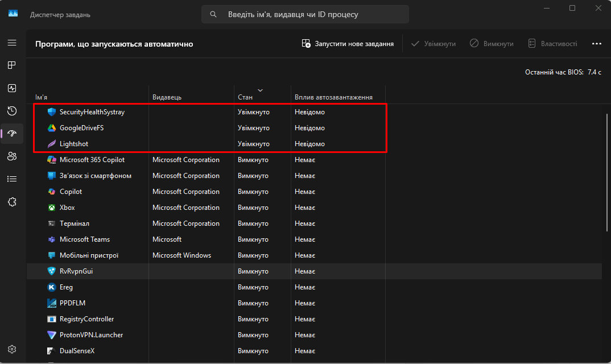
Task: Select the PPDFLM row name
Action: [x=72, y=303]
